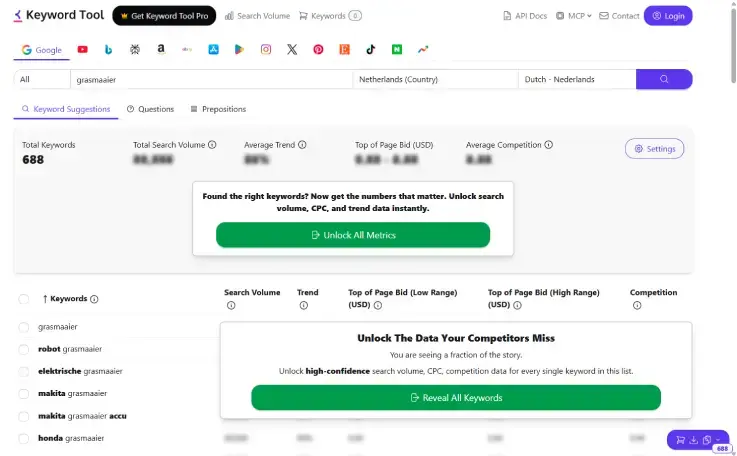
Task: Open the API Docs link
Action: [525, 16]
